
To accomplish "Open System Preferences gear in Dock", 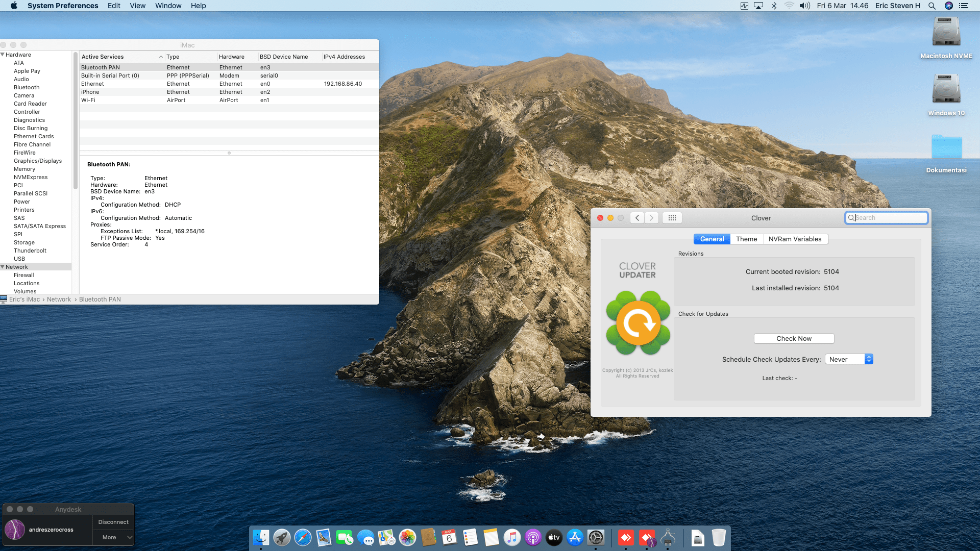I will pyautogui.click(x=596, y=538).
